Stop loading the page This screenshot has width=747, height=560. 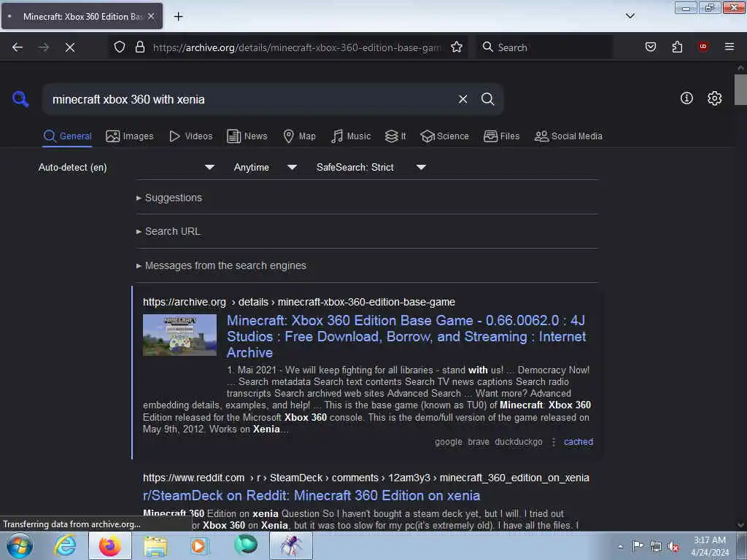point(70,47)
